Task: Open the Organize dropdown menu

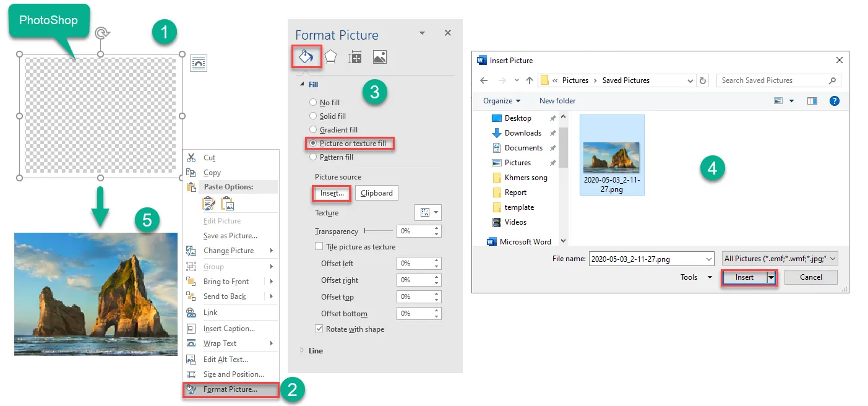Action: (502, 101)
